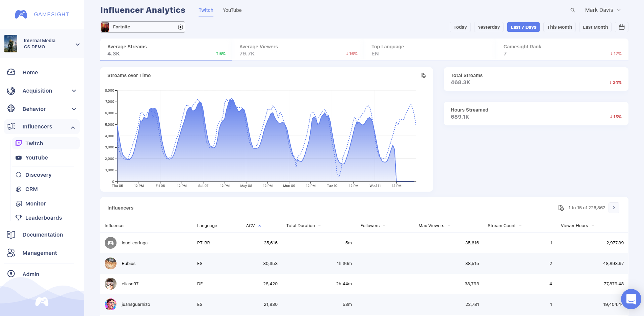Filter to Yesterday
The width and height of the screenshot is (644, 316).
[489, 27]
